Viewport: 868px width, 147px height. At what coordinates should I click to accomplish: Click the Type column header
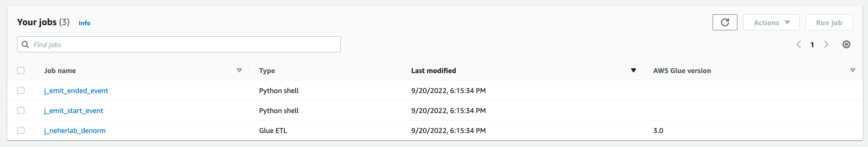[267, 71]
